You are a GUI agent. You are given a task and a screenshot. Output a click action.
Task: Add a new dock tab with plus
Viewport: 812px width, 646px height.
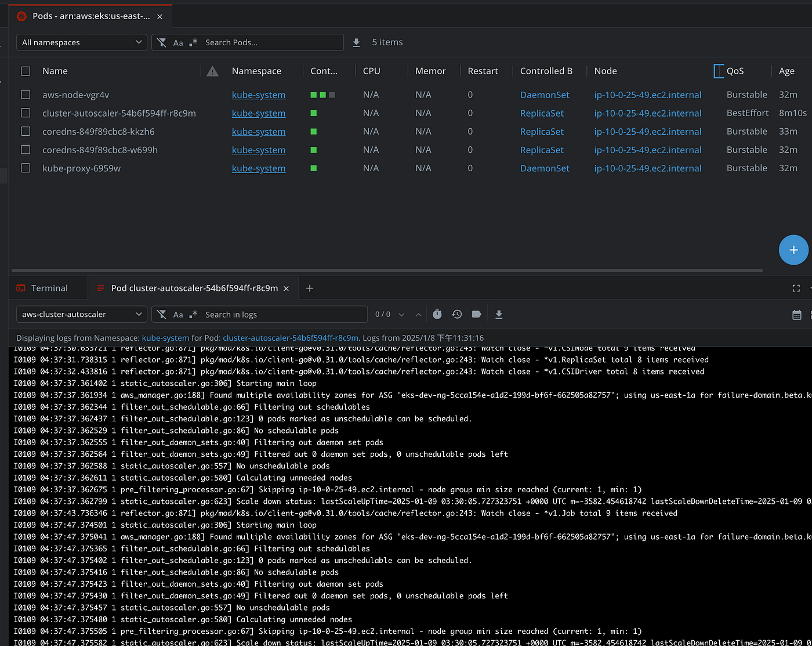[310, 288]
